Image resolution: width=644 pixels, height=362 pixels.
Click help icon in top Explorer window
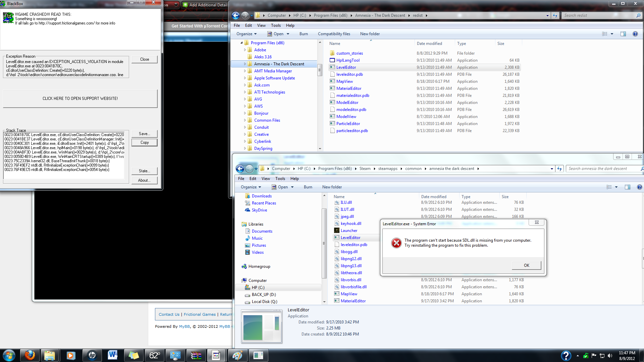click(635, 34)
